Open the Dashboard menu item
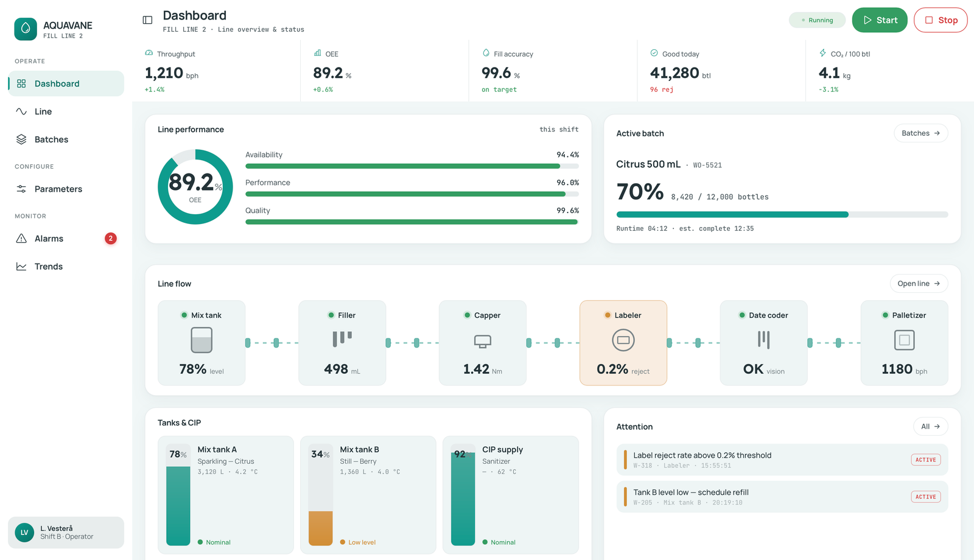 click(x=66, y=83)
